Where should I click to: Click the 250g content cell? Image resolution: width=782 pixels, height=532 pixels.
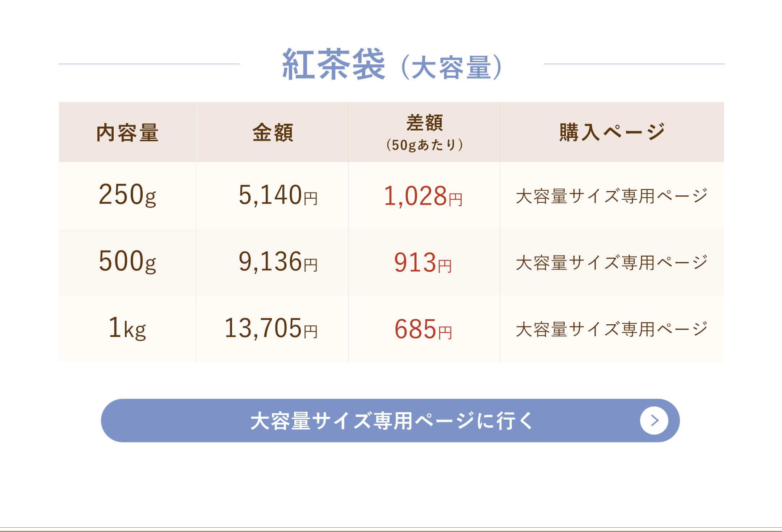pos(127,195)
